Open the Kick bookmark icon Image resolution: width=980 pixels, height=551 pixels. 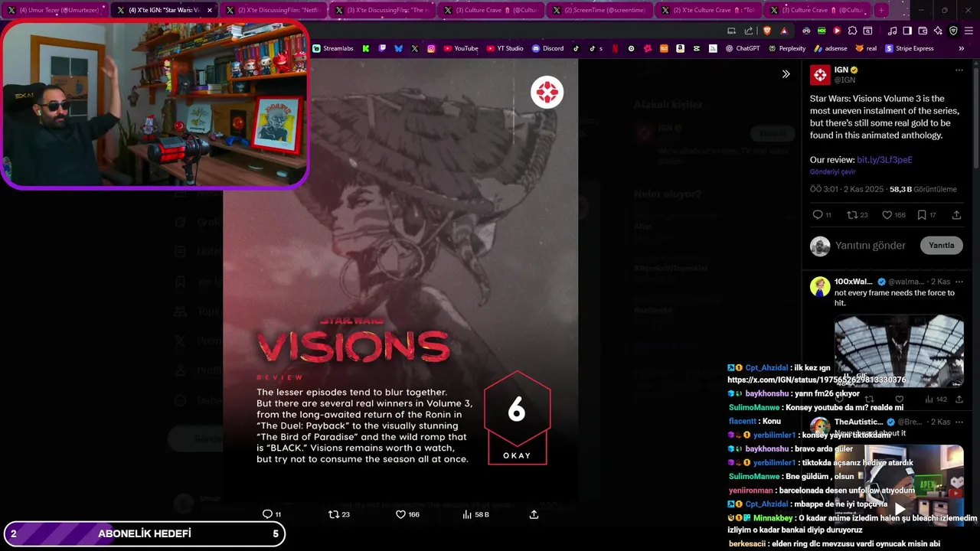tap(366, 48)
